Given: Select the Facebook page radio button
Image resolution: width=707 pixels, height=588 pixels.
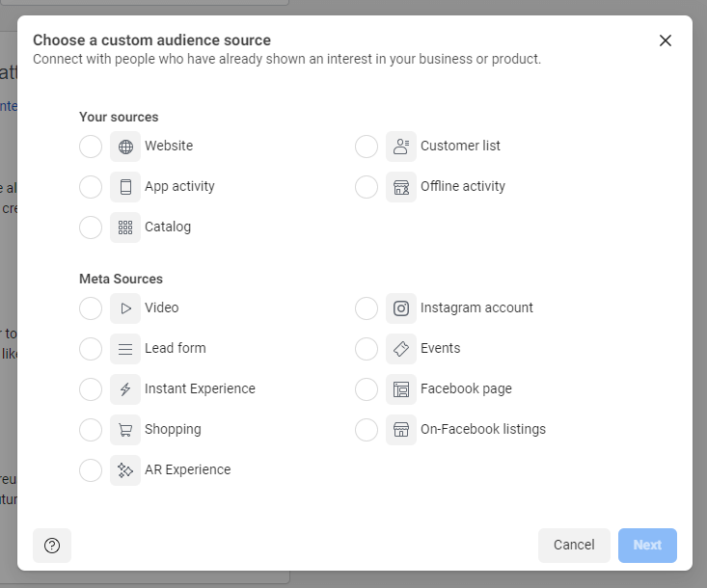Looking at the screenshot, I should (x=367, y=389).
